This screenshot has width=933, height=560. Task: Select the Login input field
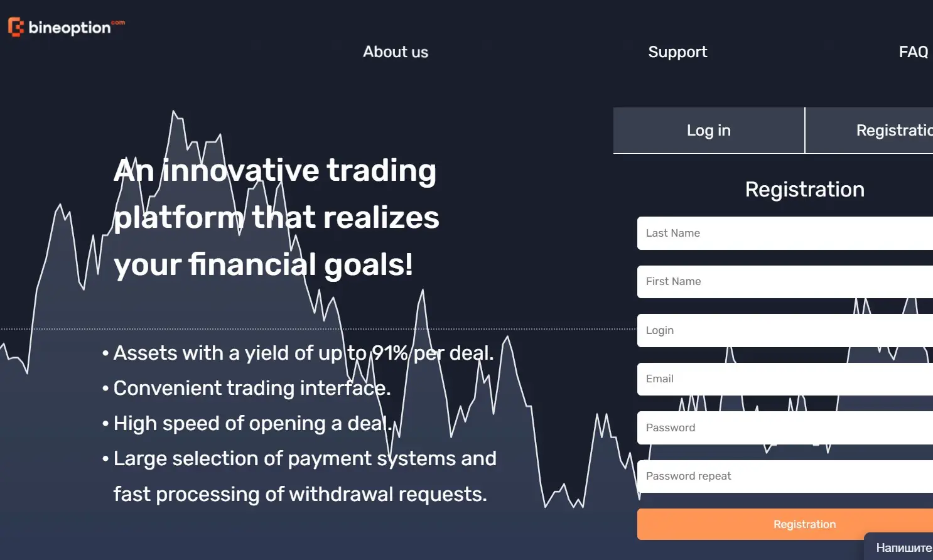point(785,330)
